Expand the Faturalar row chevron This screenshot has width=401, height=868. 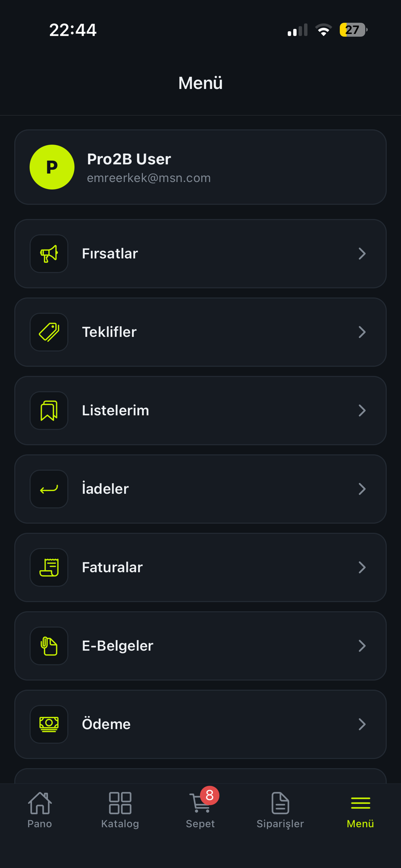click(362, 567)
